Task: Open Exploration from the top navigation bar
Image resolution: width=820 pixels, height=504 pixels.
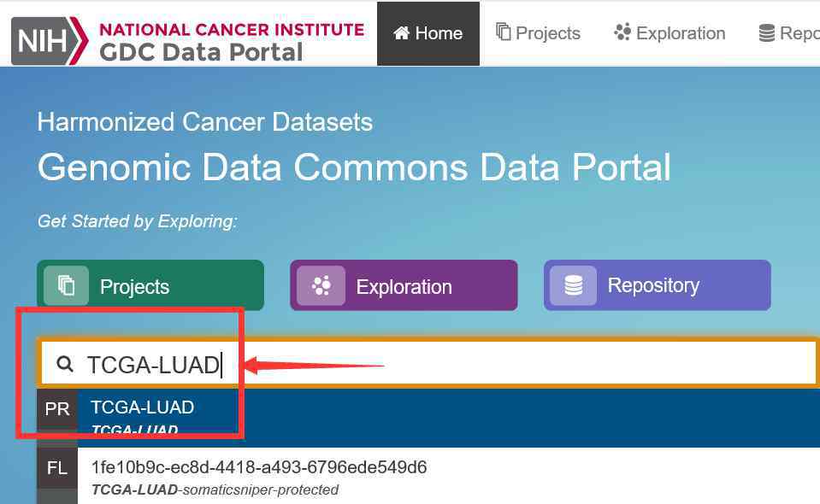Action: pyautogui.click(x=670, y=33)
